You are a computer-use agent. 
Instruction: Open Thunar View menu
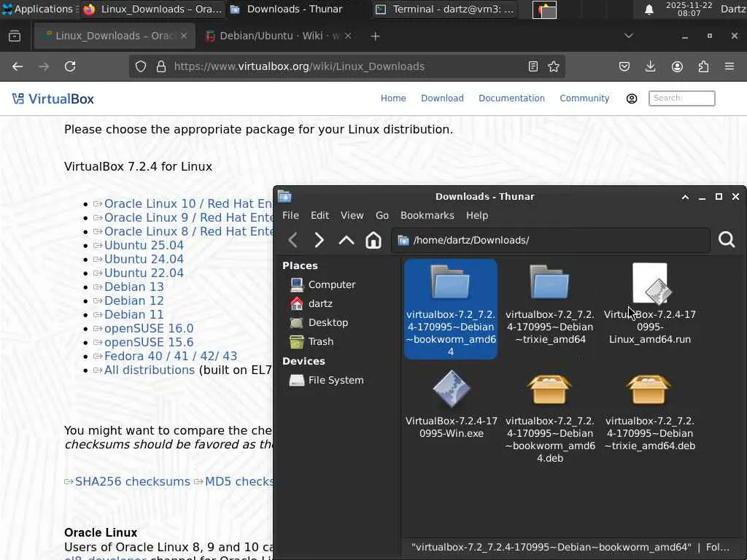click(352, 216)
